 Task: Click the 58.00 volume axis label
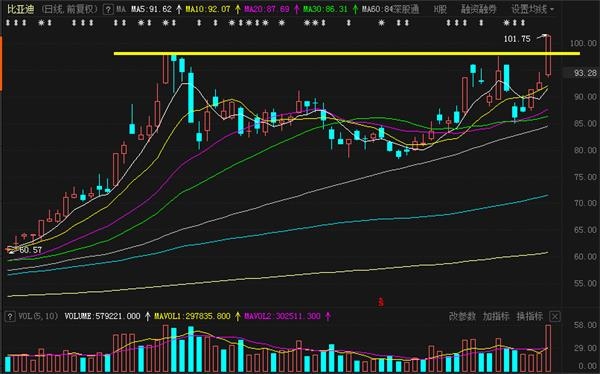[x=585, y=325]
